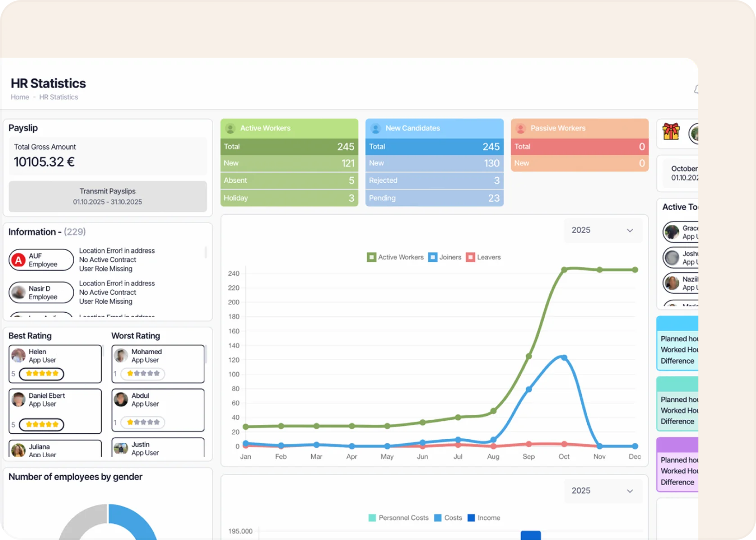Click the Active Workers person icon
The image size is (756, 540).
click(x=230, y=128)
